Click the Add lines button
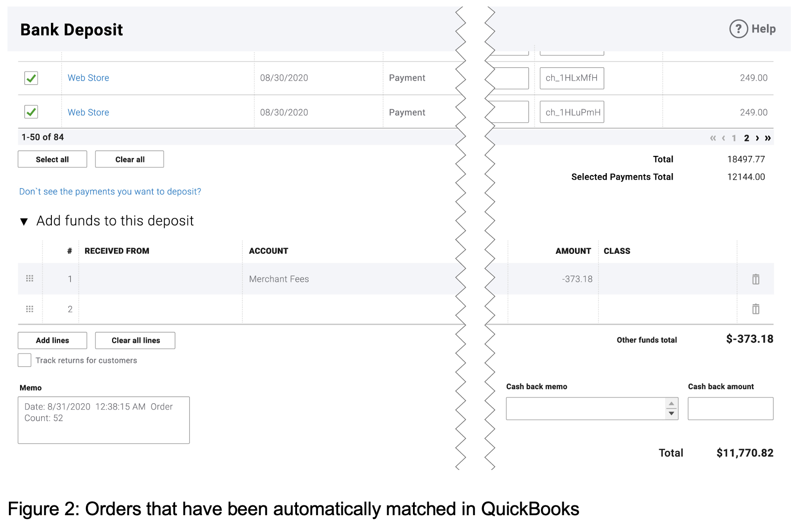This screenshot has height=532, width=809. click(x=52, y=340)
